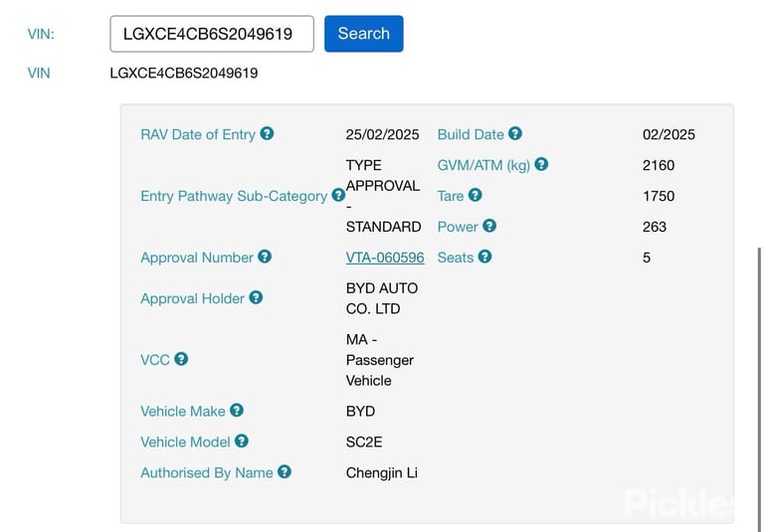Click help icon beside Vehicle Model
Viewport: 764px width, 532px height.
coord(242,441)
